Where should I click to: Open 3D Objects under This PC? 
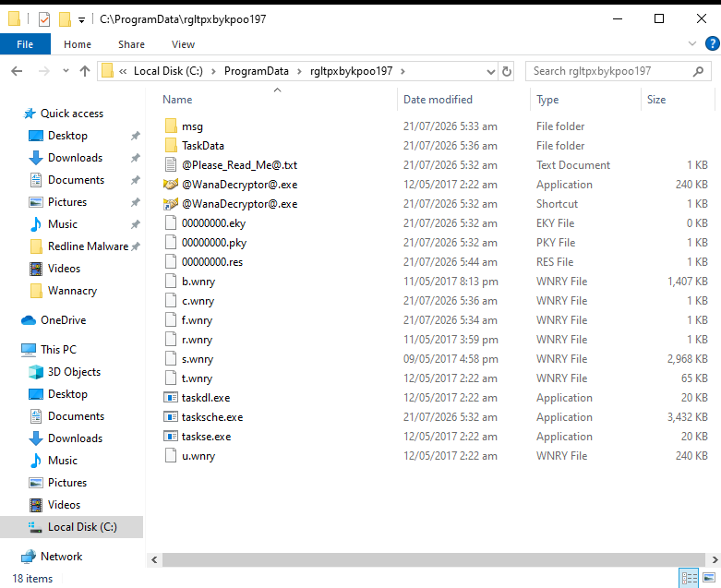74,371
